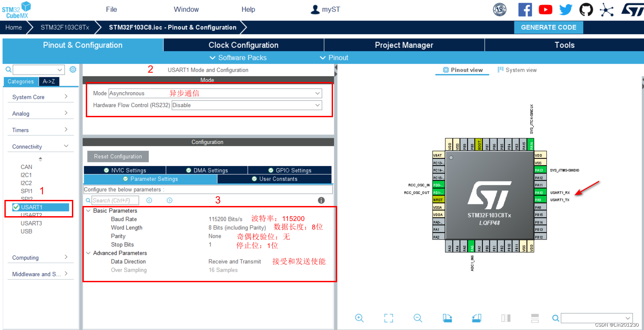Click the GENERATE CODE button
The image size is (644, 330).
coord(548,27)
